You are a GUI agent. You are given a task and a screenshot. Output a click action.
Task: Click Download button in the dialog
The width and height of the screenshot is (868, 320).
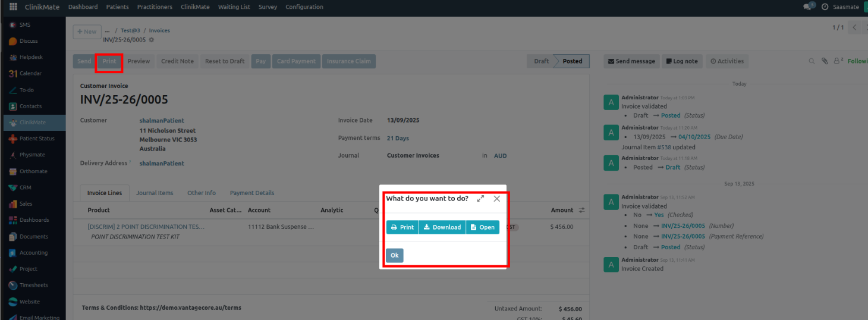pyautogui.click(x=442, y=227)
